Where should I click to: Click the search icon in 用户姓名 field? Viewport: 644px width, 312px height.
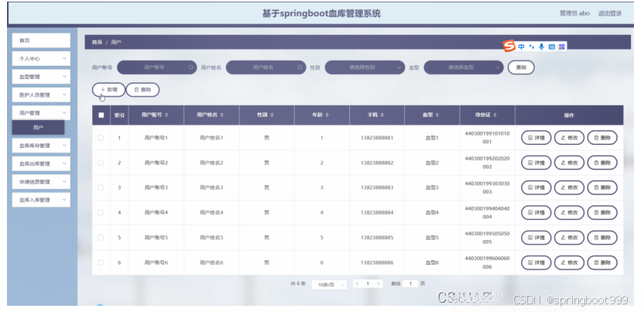tap(300, 67)
